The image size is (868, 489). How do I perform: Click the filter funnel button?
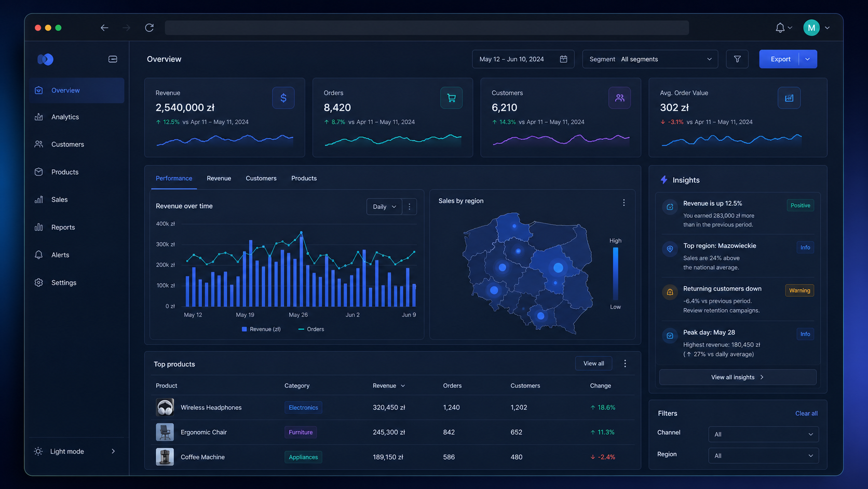(x=737, y=59)
